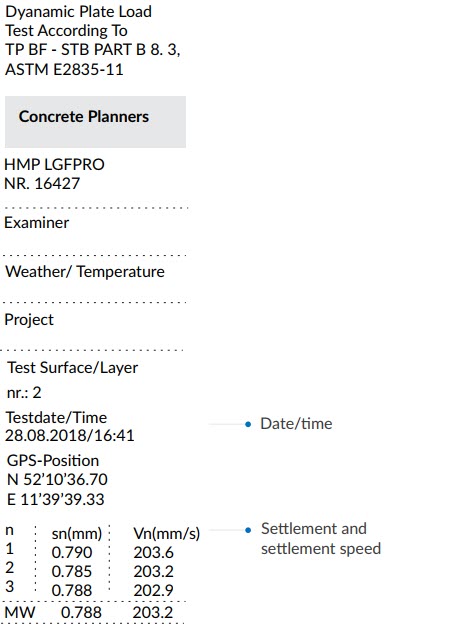Click the Test Surface/Layer heading
This screenshot has height=629, width=466.
(x=73, y=367)
